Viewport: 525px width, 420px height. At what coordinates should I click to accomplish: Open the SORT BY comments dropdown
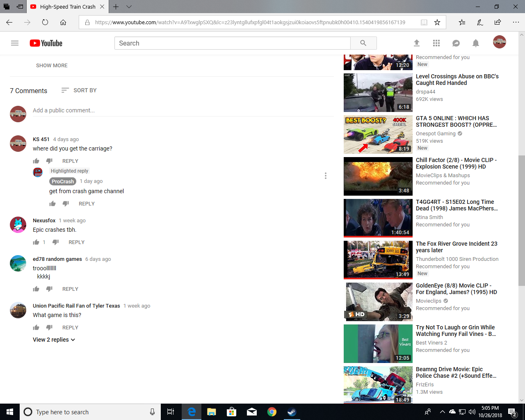[79, 90]
